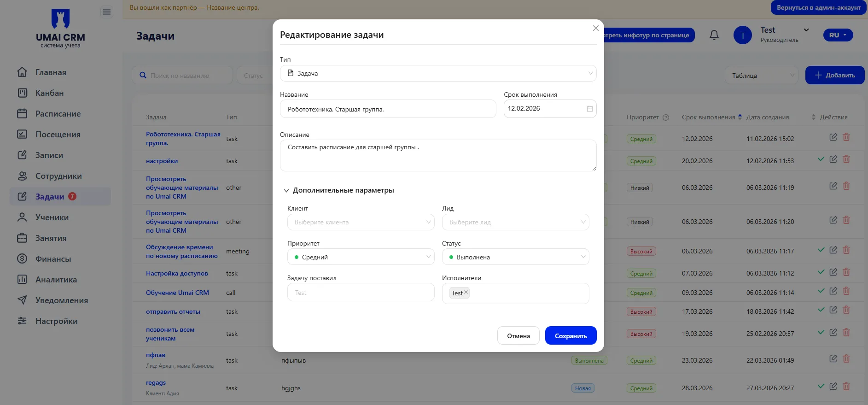Click the UMAI CRM logo
868x405 pixels.
60,28
